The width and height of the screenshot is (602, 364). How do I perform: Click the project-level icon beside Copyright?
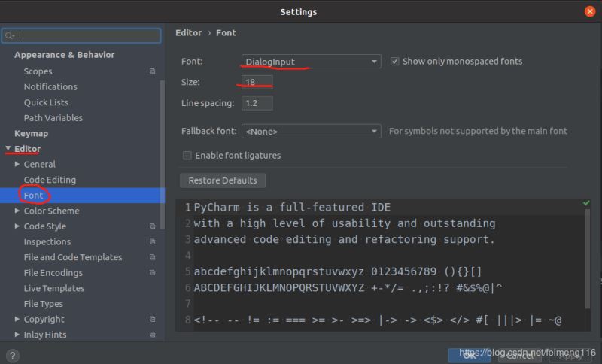(152, 320)
